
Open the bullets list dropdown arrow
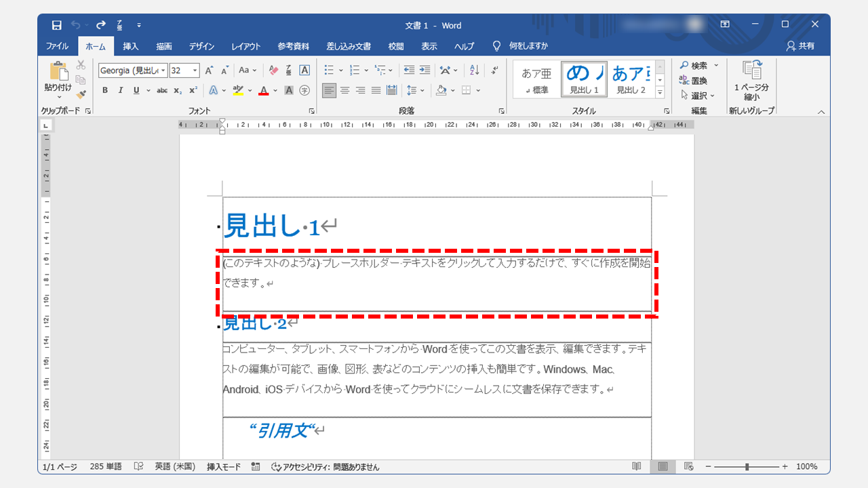pos(341,70)
